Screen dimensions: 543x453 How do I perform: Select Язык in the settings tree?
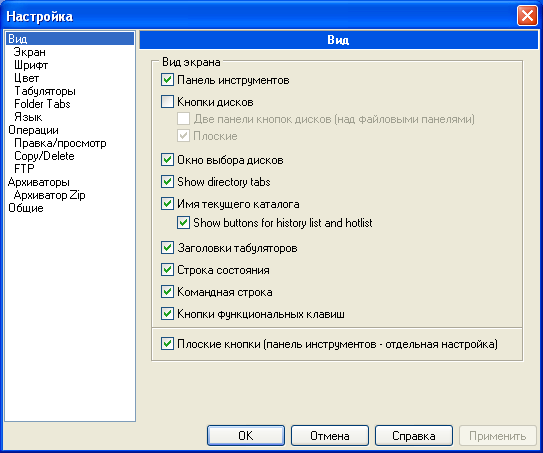(x=28, y=117)
